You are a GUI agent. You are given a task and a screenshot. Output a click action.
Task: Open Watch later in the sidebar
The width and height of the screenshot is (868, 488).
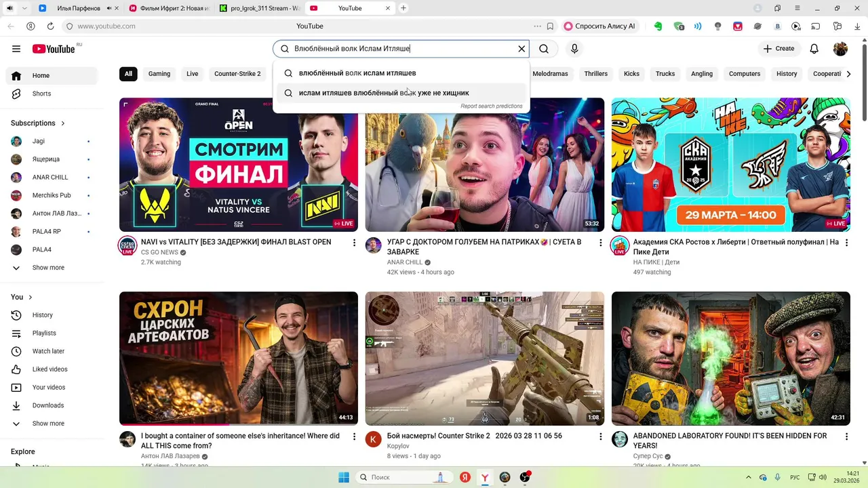pos(52,351)
